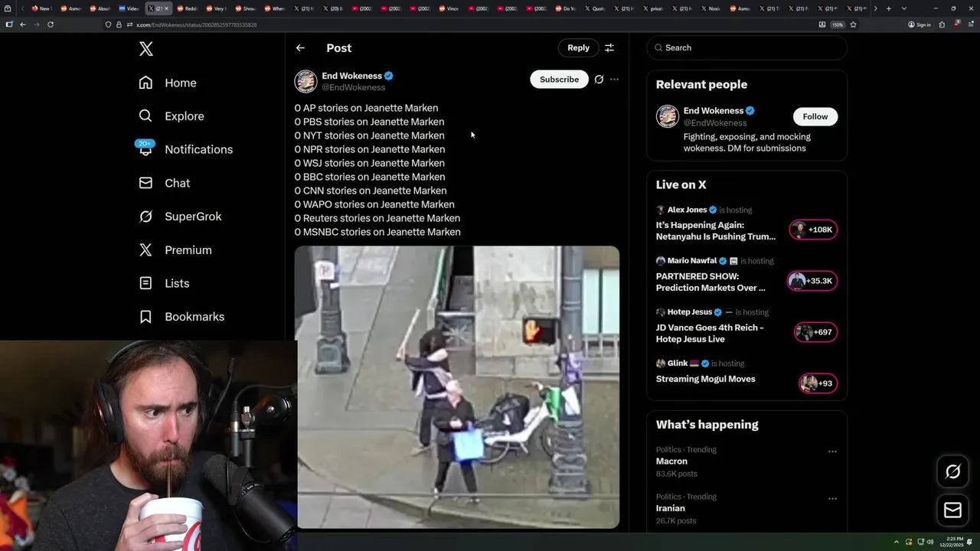Open browser extensions icon
This screenshot has width=980, height=551.
coord(942,24)
